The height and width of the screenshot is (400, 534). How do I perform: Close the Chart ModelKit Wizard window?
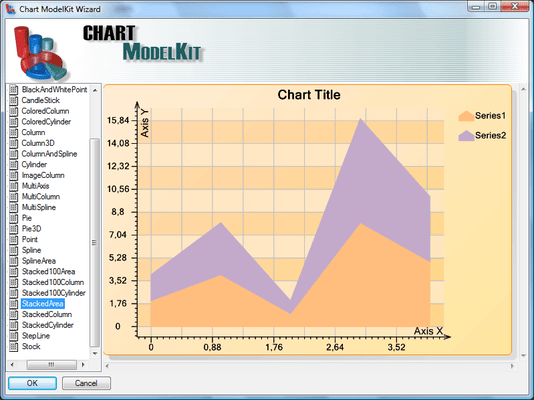(x=515, y=7)
